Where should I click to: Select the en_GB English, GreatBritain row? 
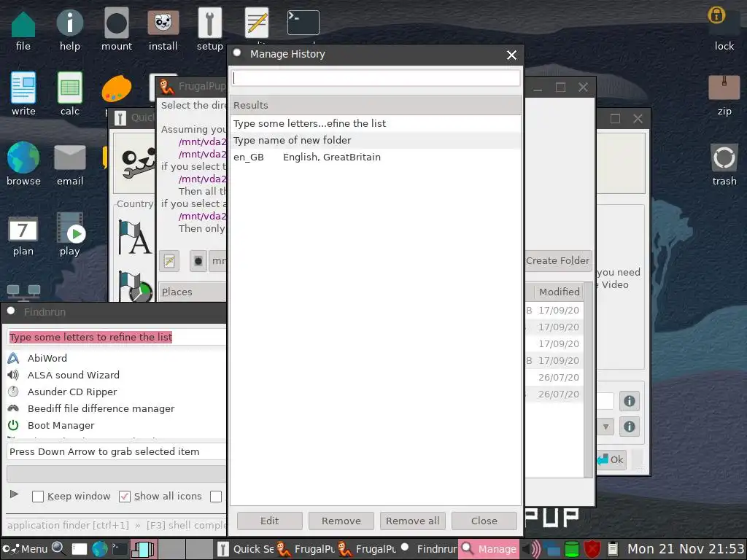376,157
